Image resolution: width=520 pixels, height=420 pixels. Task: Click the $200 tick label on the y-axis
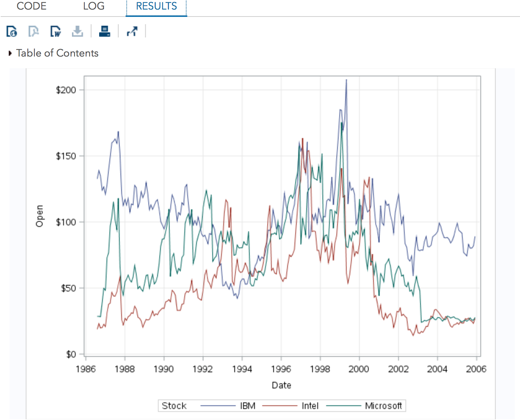click(x=65, y=90)
